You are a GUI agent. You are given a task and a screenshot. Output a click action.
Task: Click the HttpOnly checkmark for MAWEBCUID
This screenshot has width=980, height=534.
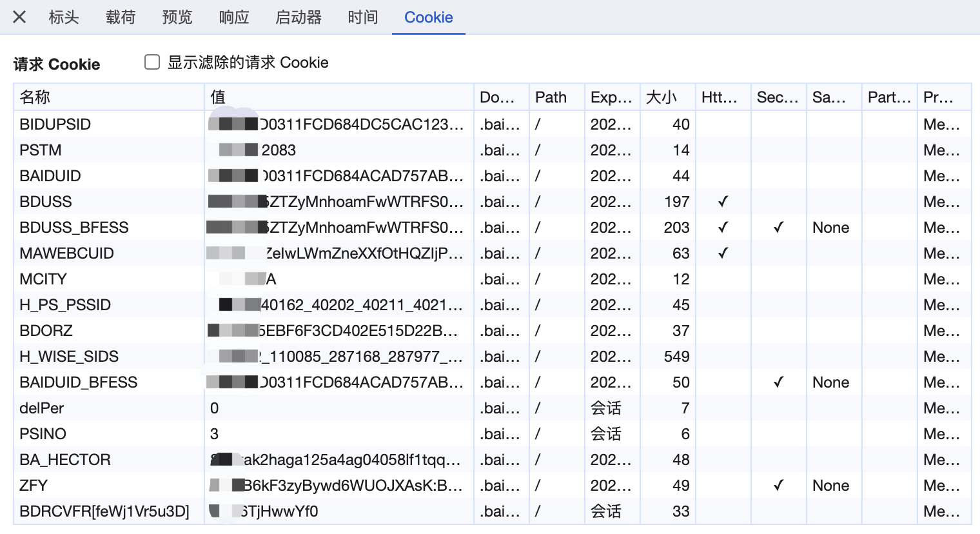click(723, 253)
